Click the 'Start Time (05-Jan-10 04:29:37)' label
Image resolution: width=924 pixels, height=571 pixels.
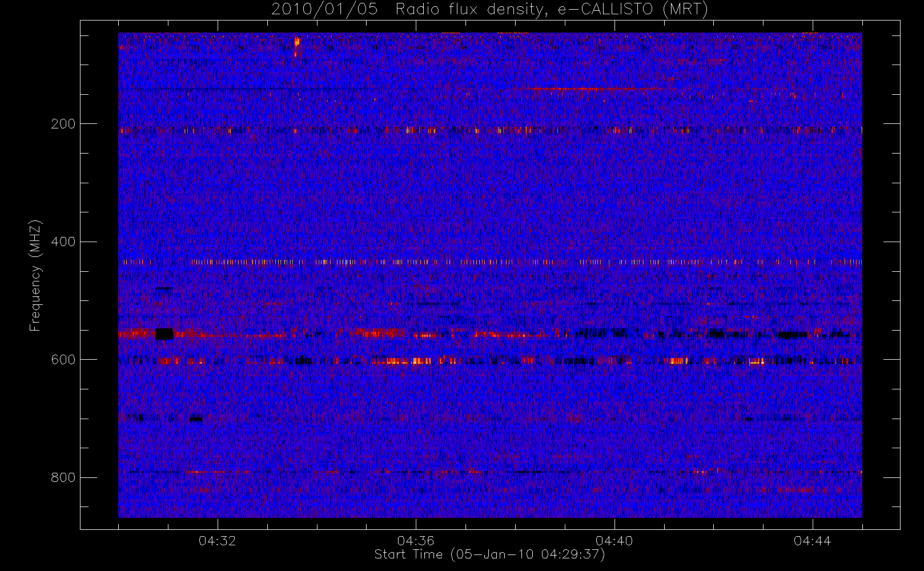489,554
